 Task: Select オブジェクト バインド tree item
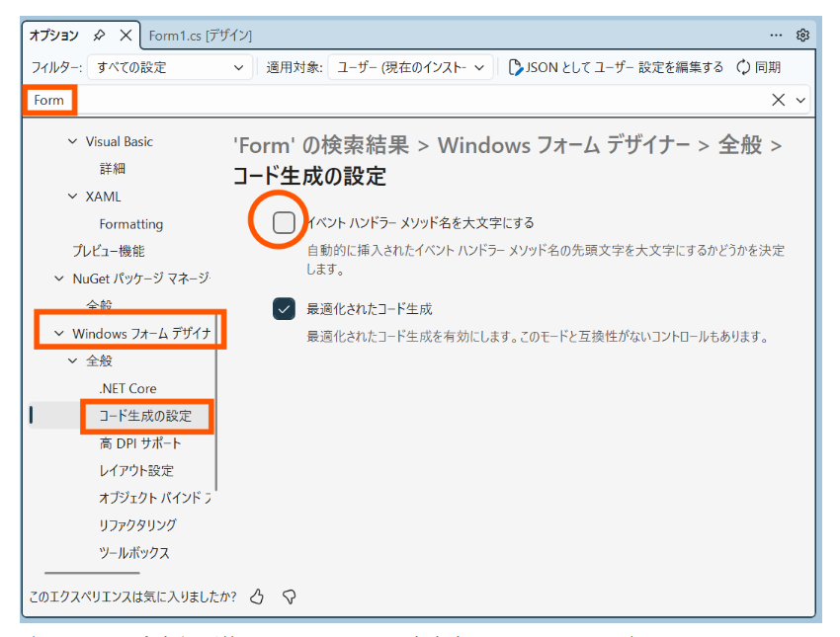click(x=155, y=498)
